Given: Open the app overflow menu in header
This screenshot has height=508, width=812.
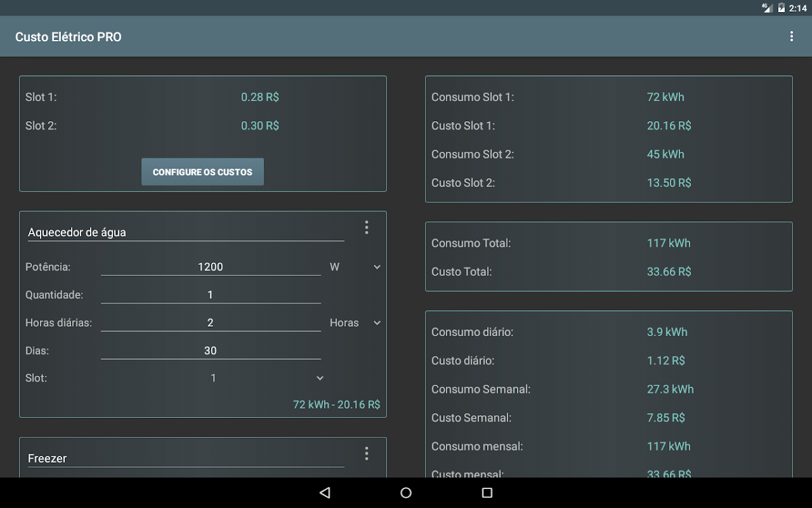Looking at the screenshot, I should pos(791,37).
